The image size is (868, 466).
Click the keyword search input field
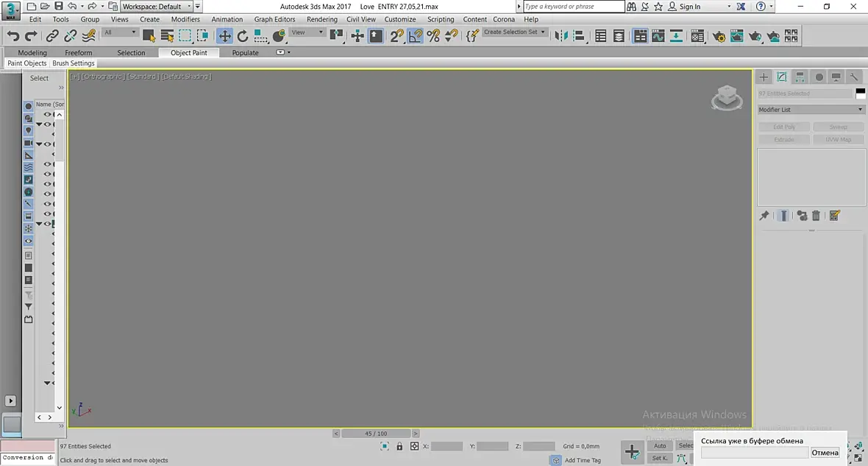tap(574, 7)
